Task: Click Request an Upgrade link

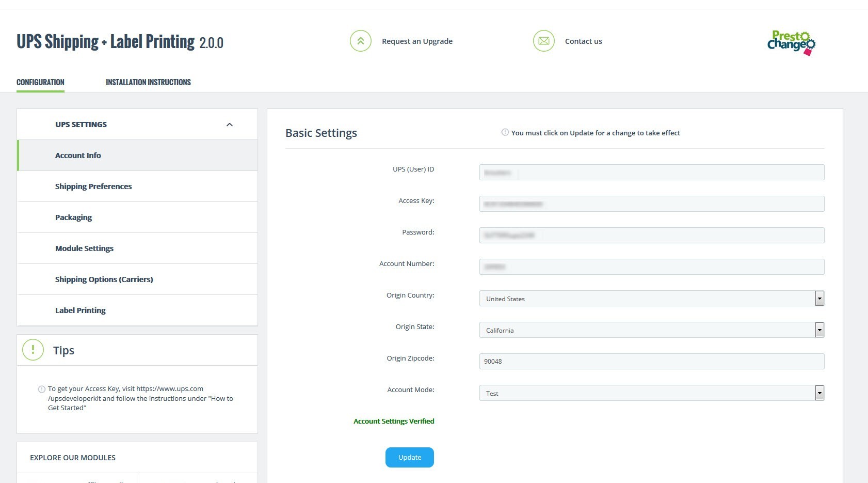Action: click(417, 41)
